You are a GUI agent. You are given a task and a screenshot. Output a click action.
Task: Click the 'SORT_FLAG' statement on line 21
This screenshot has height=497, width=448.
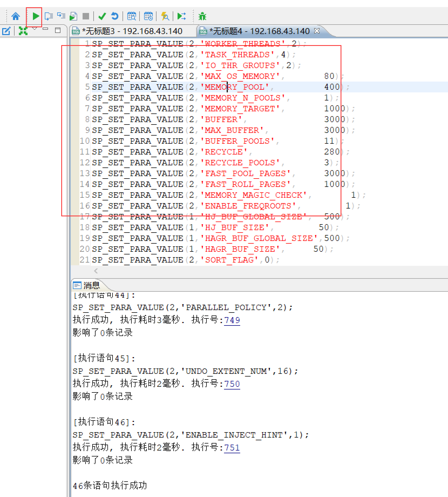point(186,260)
